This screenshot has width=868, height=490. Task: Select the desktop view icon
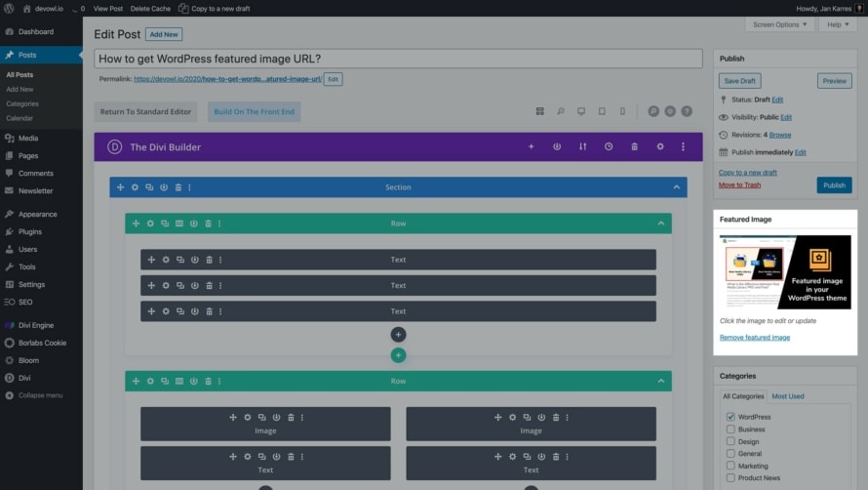coord(581,111)
